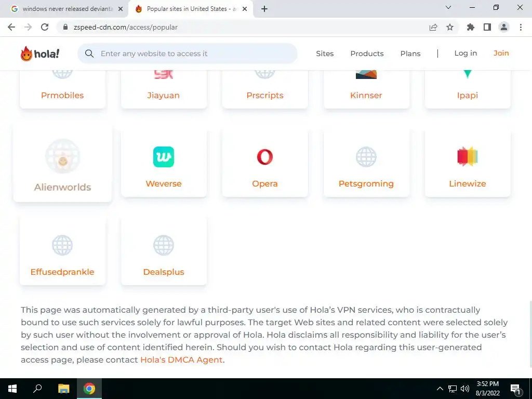Open Windows Start menu
Image resolution: width=532 pixels, height=399 pixels.
click(x=12, y=389)
